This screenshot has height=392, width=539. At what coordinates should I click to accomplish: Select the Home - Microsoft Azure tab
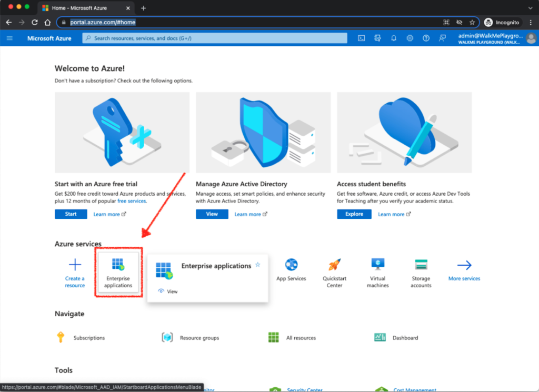tap(84, 8)
